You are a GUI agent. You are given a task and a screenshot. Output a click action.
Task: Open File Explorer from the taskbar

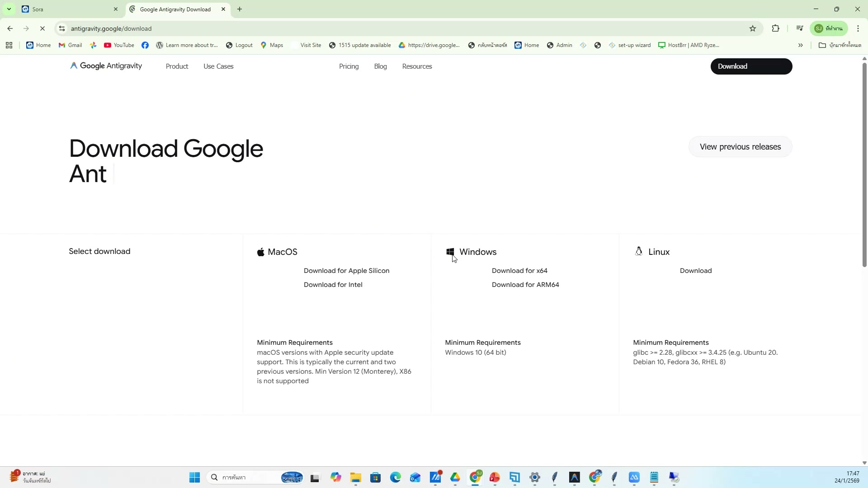coord(355,478)
